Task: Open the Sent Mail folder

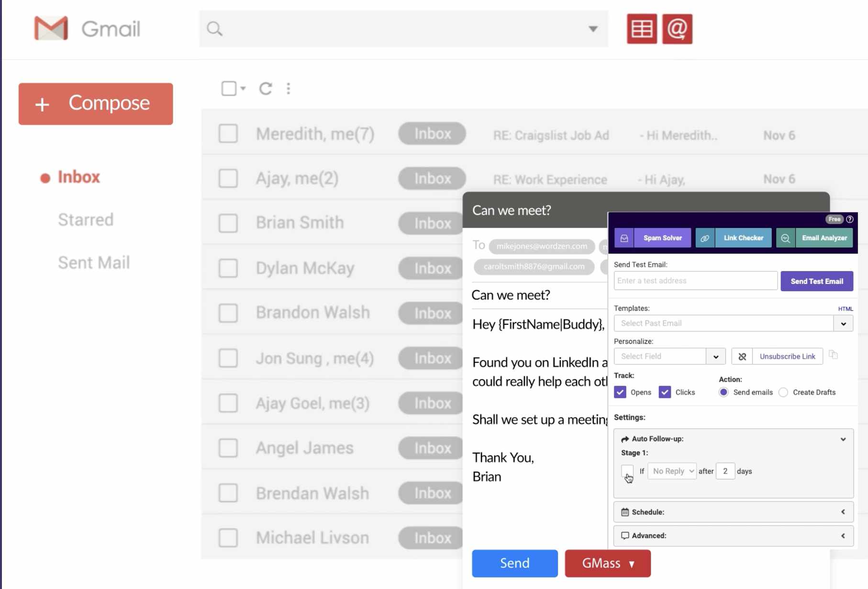Action: pos(94,262)
